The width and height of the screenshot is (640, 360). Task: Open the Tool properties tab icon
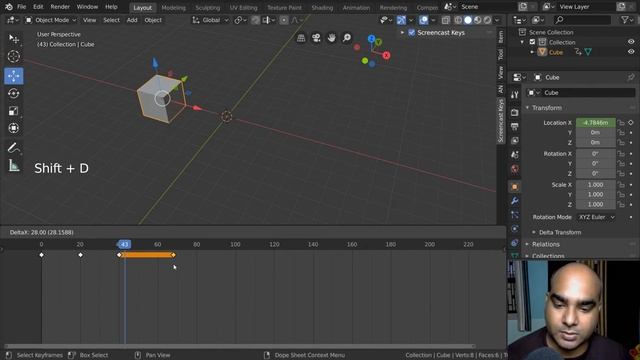tap(514, 94)
